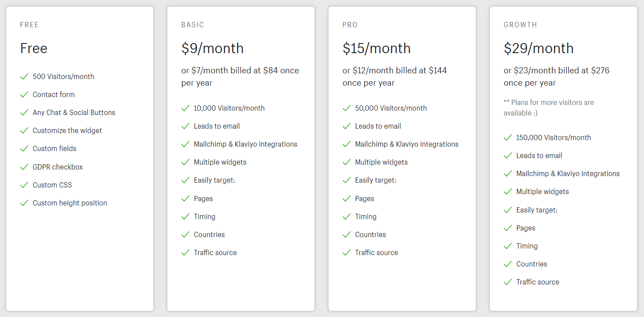
Task: Click the checkmark beside 500 Visitors/month
Action: (24, 76)
